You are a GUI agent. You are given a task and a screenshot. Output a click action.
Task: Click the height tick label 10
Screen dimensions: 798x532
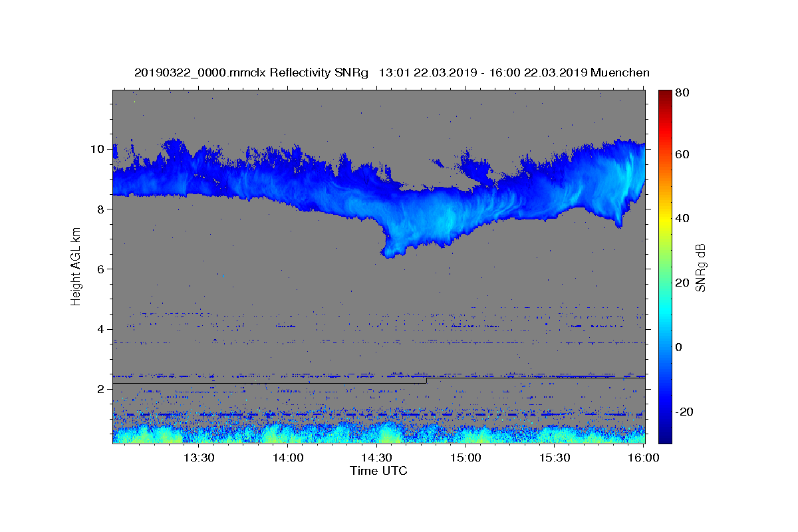[x=97, y=149]
